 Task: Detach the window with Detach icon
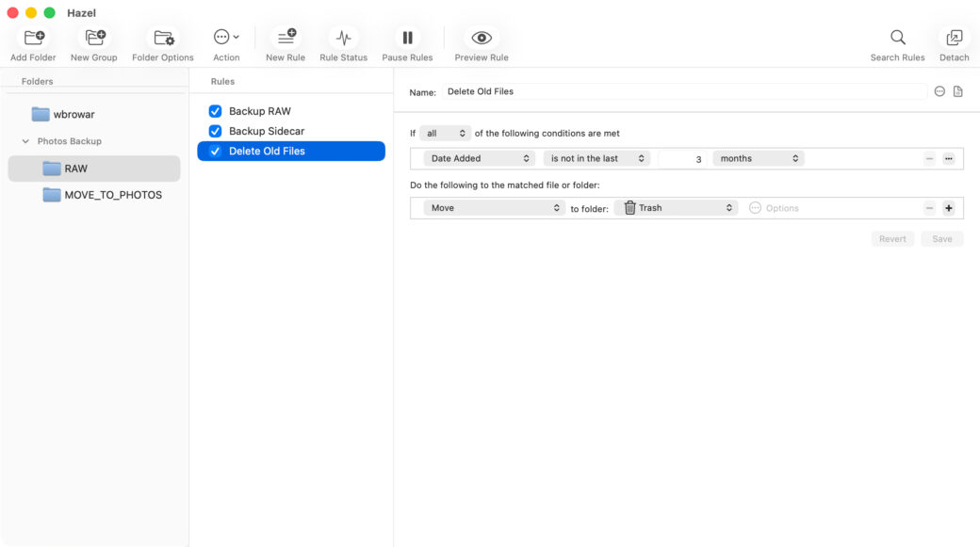pos(954,38)
